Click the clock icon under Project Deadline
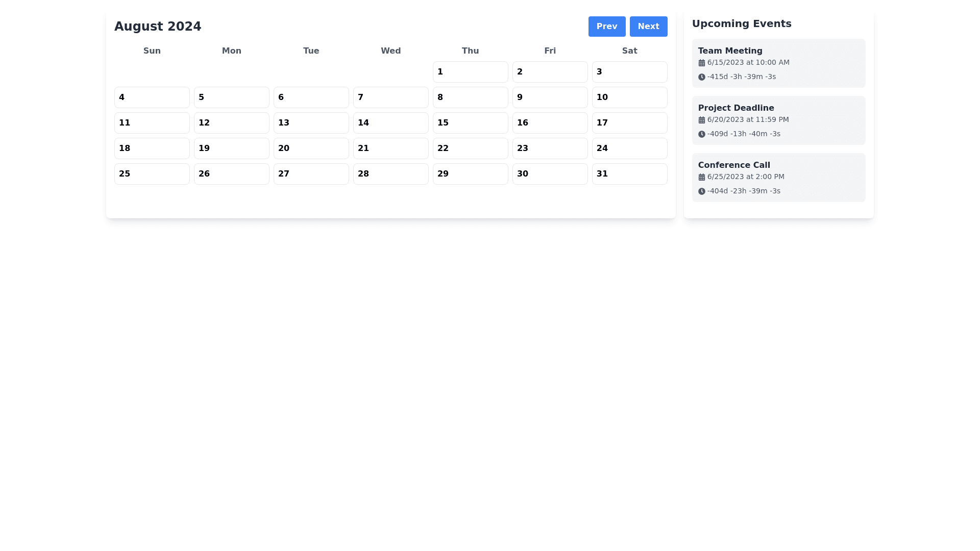The height and width of the screenshot is (551, 980). [701, 134]
